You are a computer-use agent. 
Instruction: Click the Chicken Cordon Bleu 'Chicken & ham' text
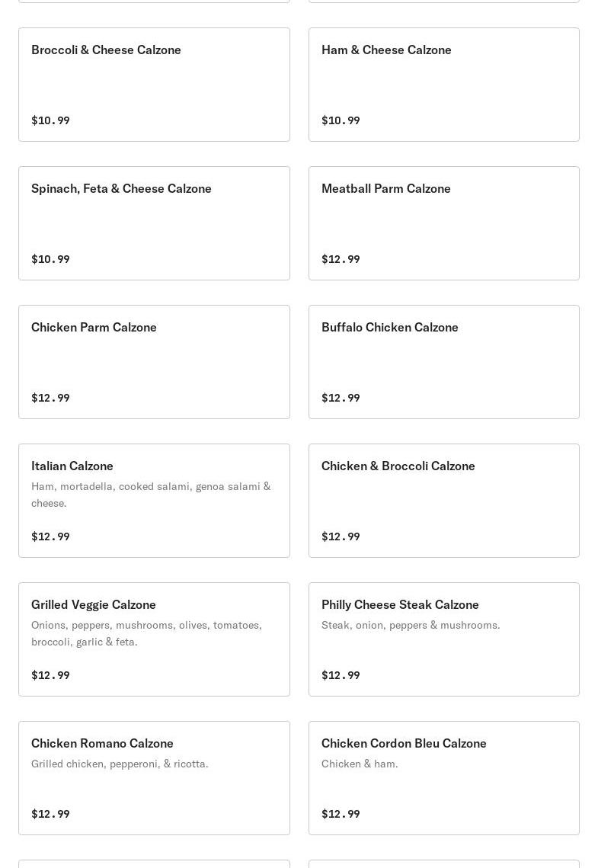pos(359,764)
